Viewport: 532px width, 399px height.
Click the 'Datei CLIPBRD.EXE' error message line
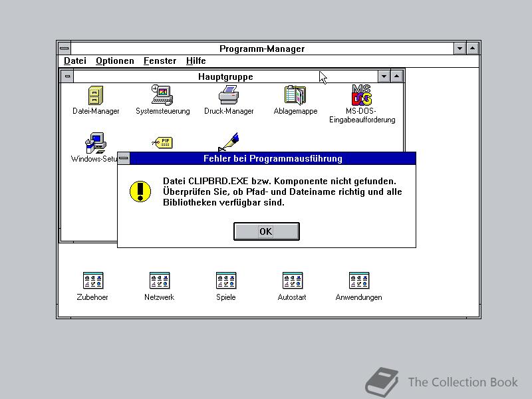279,181
